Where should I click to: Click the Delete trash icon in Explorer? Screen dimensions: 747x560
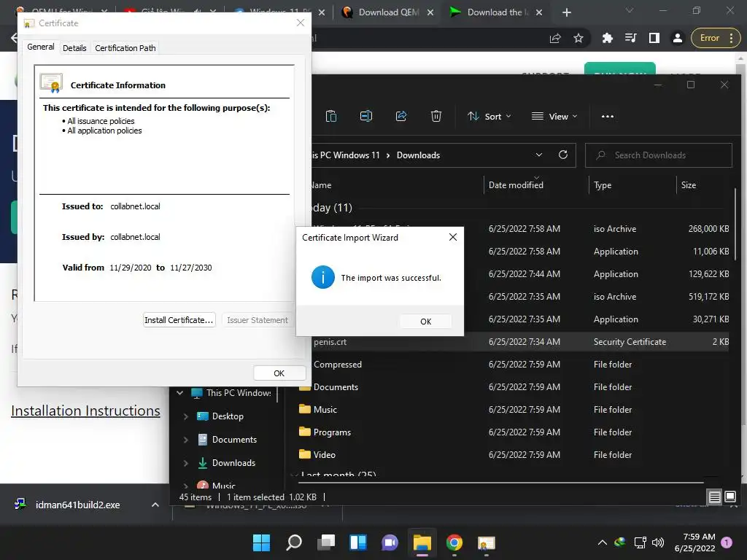[436, 116]
